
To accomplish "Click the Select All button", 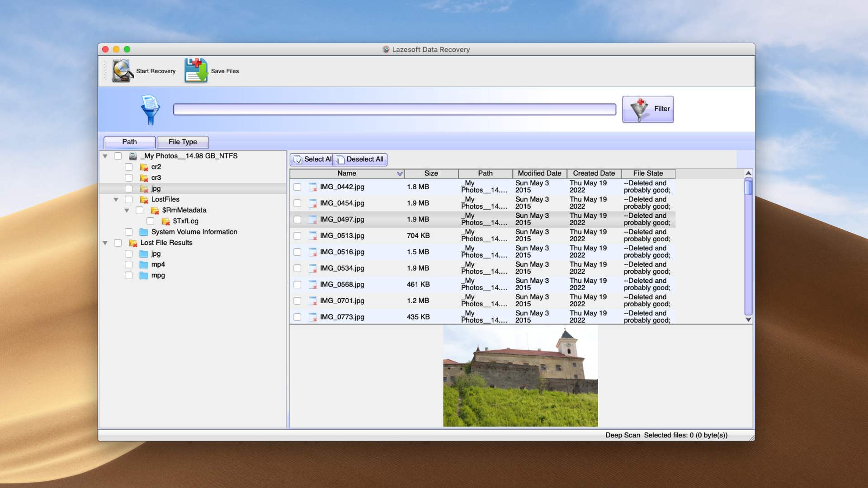I will 311,160.
